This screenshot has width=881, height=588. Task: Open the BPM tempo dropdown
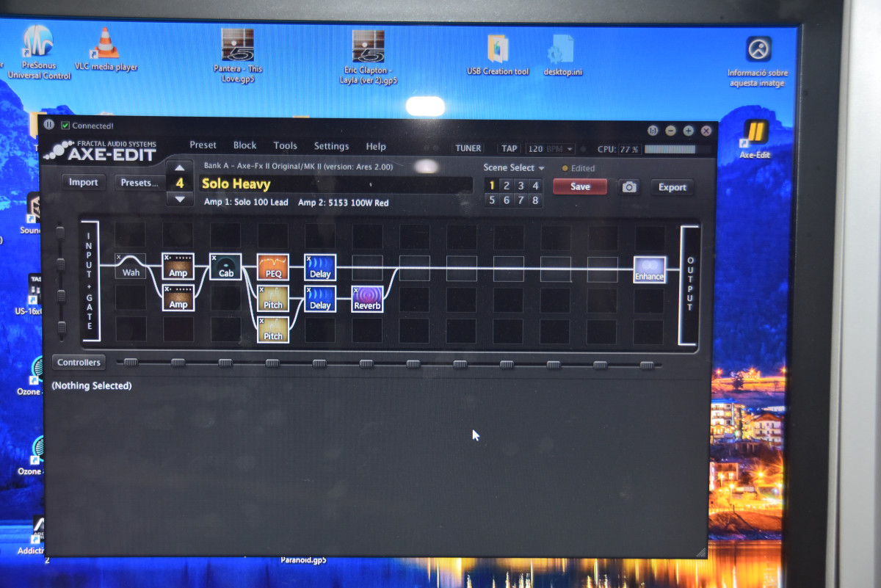coord(570,149)
